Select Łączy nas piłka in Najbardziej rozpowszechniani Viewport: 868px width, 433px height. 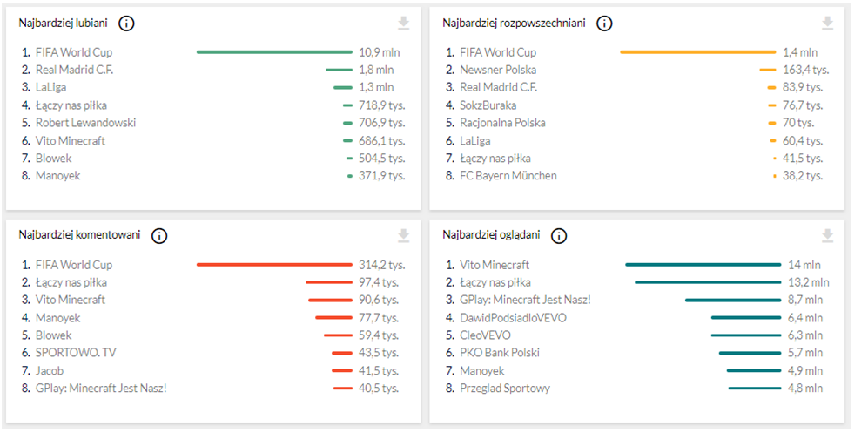pyautogui.click(x=495, y=159)
